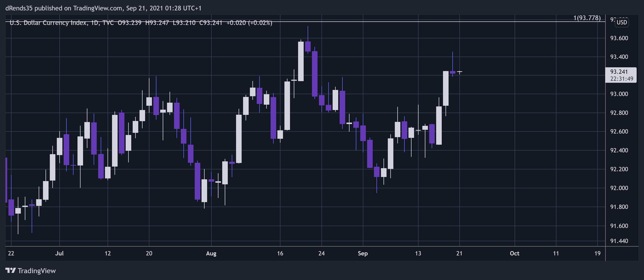The height and width of the screenshot is (280, 644).
Task: Click the 21 date label on time axis
Action: click(459, 253)
